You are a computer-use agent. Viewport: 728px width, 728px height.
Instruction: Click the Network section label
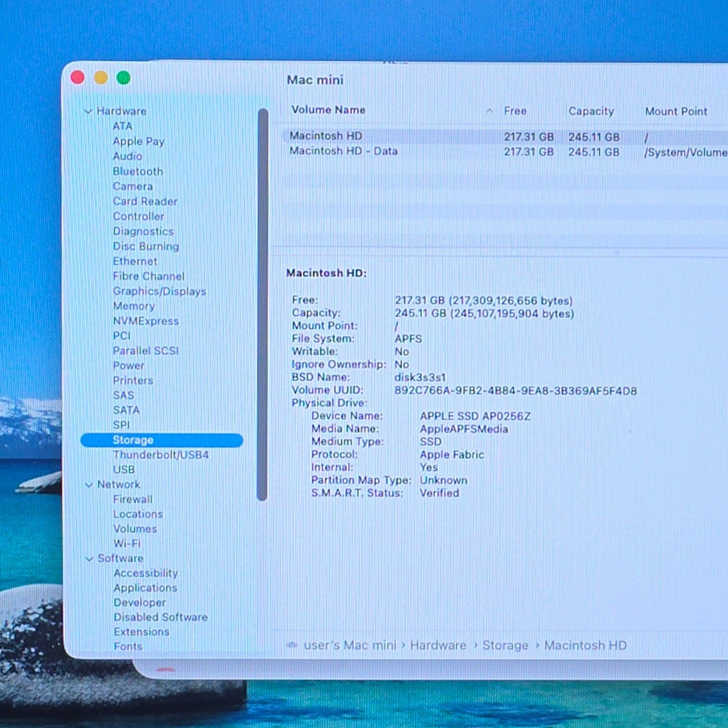[x=118, y=485]
